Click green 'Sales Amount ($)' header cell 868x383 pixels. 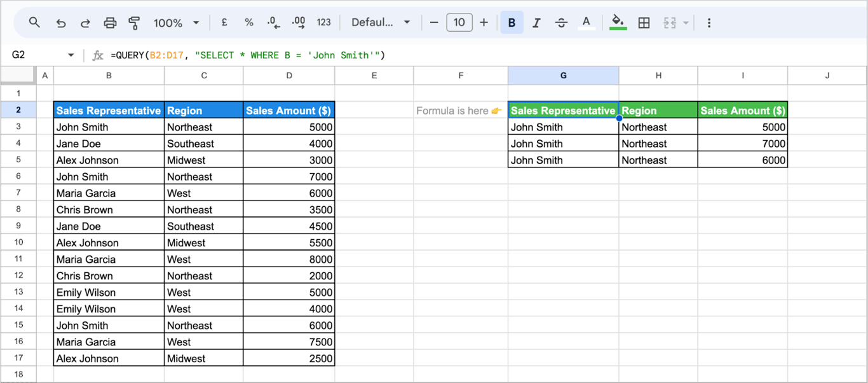(x=742, y=110)
